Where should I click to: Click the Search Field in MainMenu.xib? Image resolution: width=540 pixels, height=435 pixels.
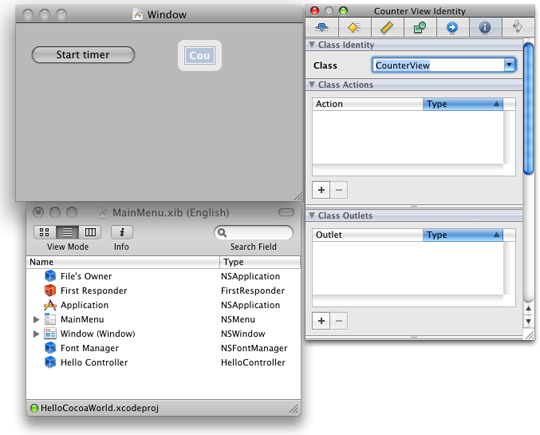point(253,233)
